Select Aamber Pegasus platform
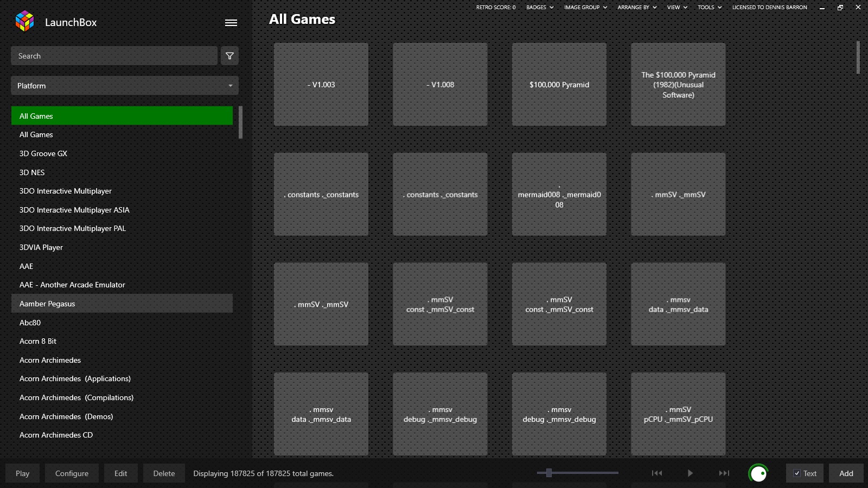Image resolution: width=868 pixels, height=488 pixels. (x=122, y=304)
